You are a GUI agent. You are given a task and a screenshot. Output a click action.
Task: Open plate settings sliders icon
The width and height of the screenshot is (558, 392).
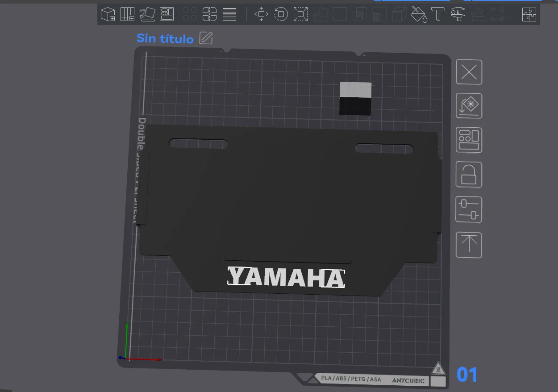click(x=469, y=209)
